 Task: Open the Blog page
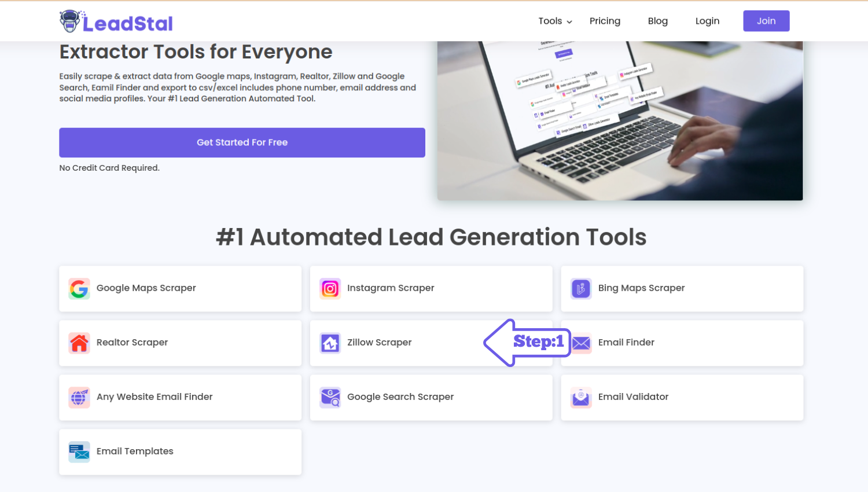(657, 21)
